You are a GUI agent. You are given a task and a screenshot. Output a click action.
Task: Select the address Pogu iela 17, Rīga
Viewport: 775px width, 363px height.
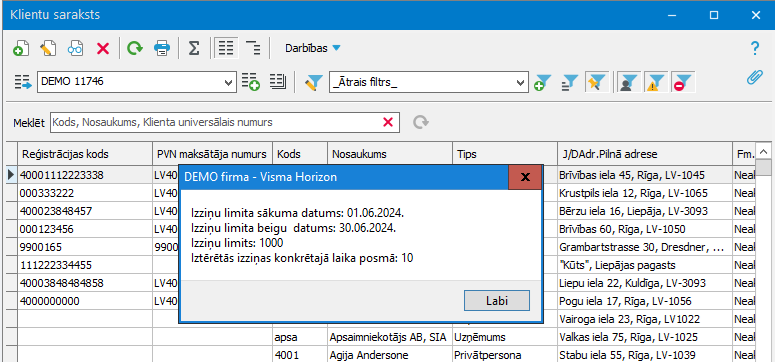click(645, 301)
